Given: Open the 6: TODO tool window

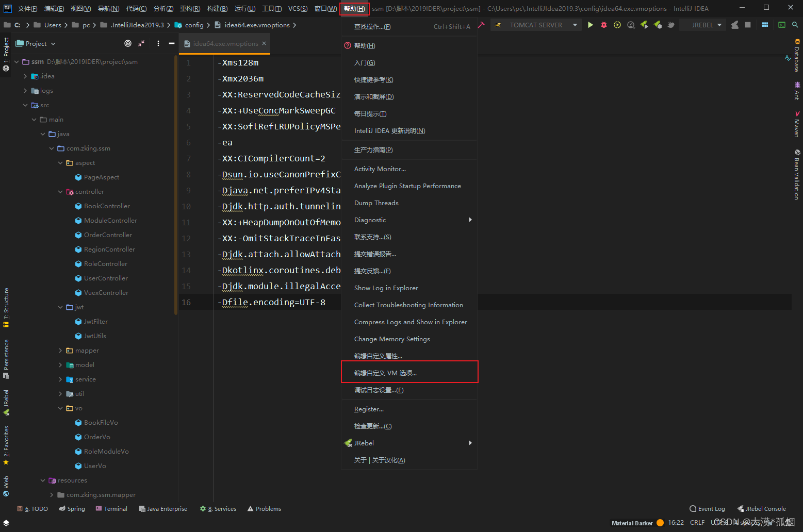Looking at the screenshot, I should pos(32,509).
